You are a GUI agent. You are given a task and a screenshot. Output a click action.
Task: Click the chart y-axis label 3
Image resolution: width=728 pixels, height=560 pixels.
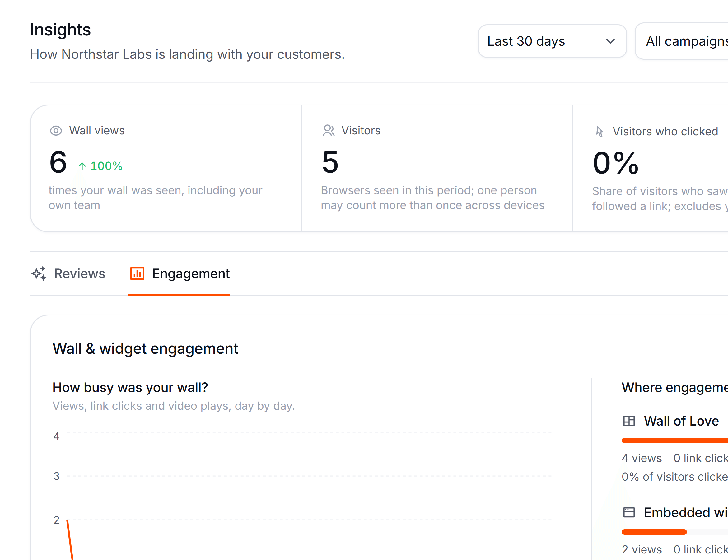tap(56, 476)
